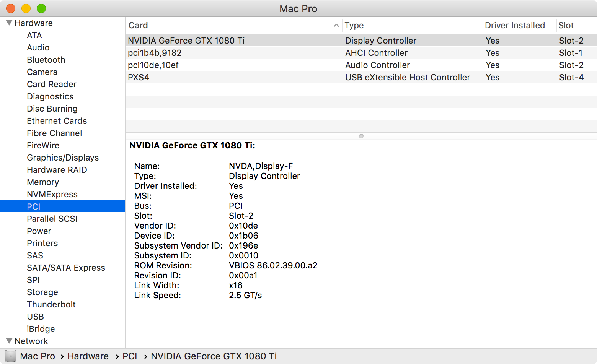Click the Network category label
Viewport: 597px width, 364px height.
click(31, 341)
